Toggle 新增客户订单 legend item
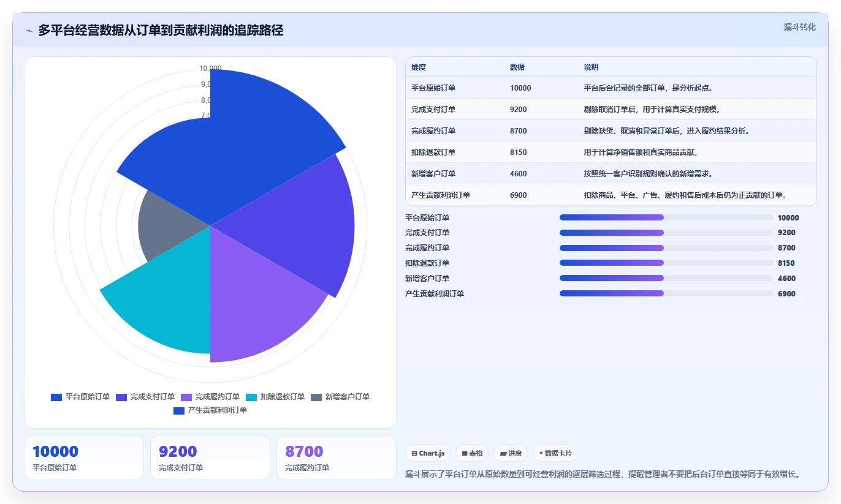The image size is (841, 504). tap(340, 397)
